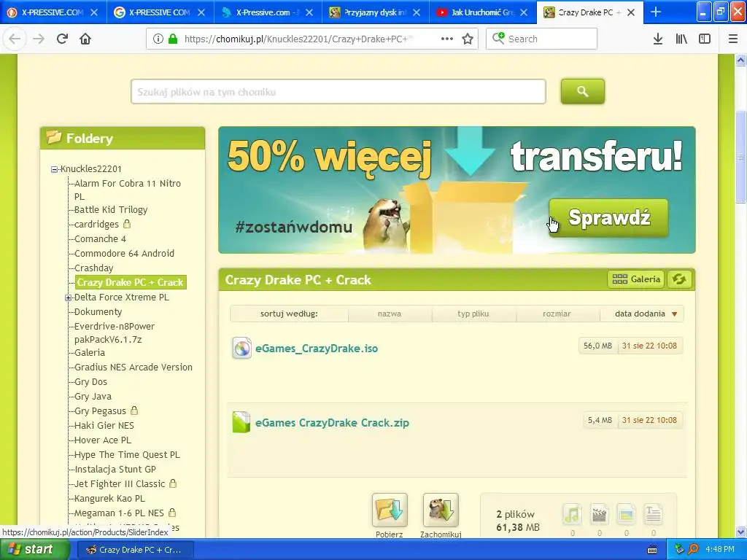
Task: Open site information icon in address bar
Action: (158, 39)
